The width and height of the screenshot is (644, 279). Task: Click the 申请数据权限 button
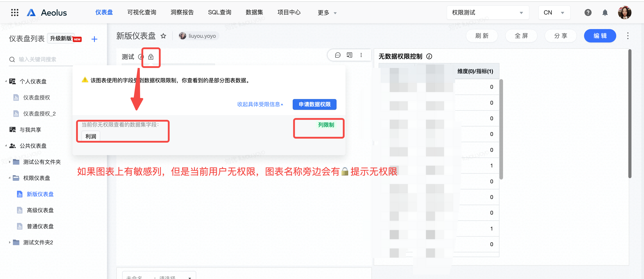(x=314, y=104)
